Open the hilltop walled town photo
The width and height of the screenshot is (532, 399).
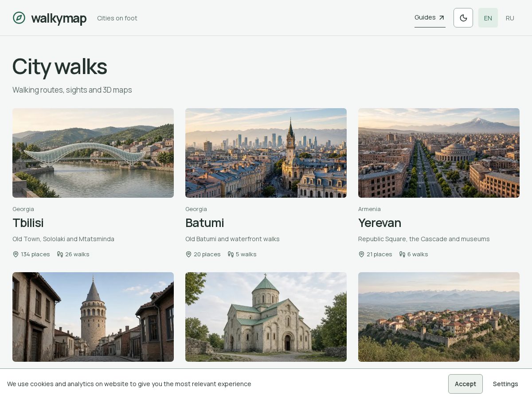[x=439, y=317]
